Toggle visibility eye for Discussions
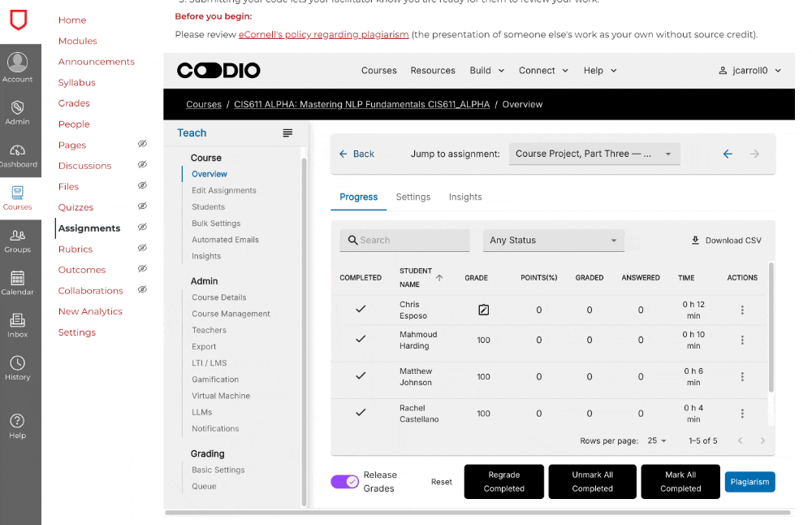812x525 pixels. [x=142, y=165]
